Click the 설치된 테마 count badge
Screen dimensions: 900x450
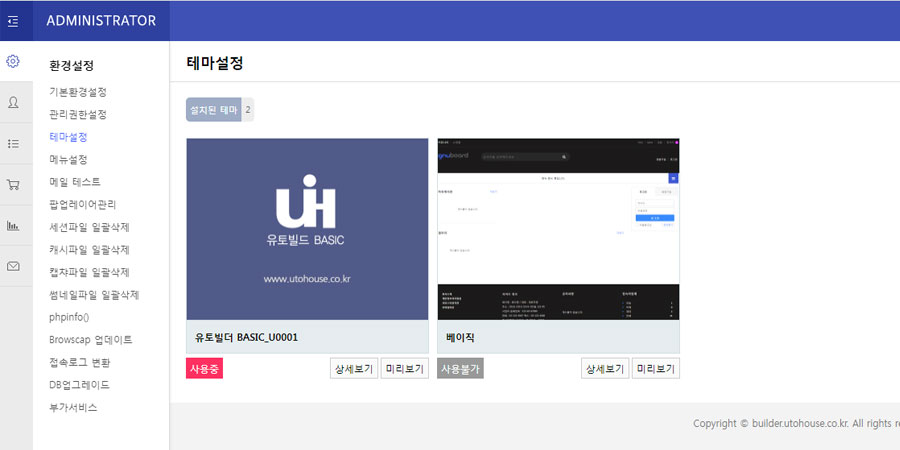tap(220, 110)
